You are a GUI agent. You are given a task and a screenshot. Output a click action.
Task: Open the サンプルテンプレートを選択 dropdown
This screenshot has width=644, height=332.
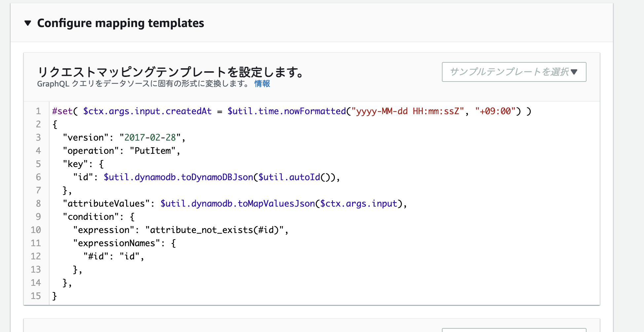pos(514,72)
